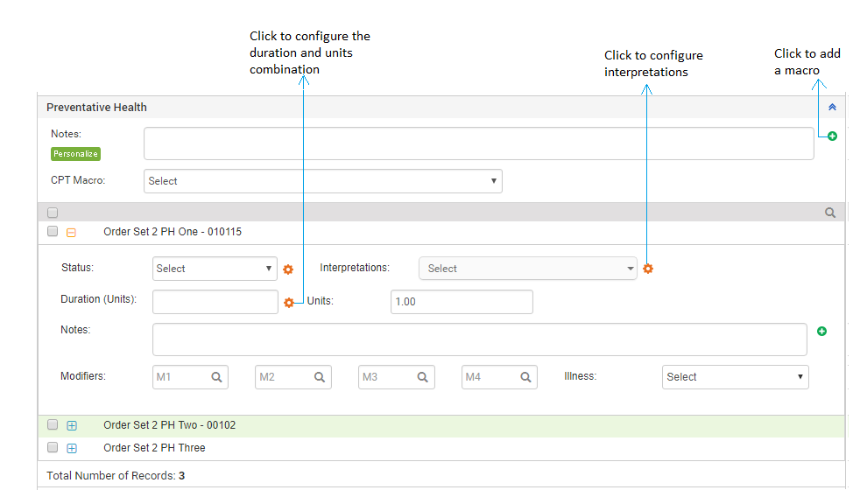Viewport: 860px width, 504px height.
Task: Collapse the Order Set 2 PH One row
Action: (x=72, y=233)
